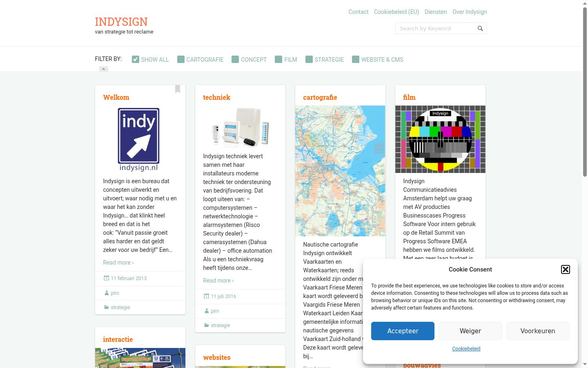Click the indysign.nl logo image

point(139,139)
